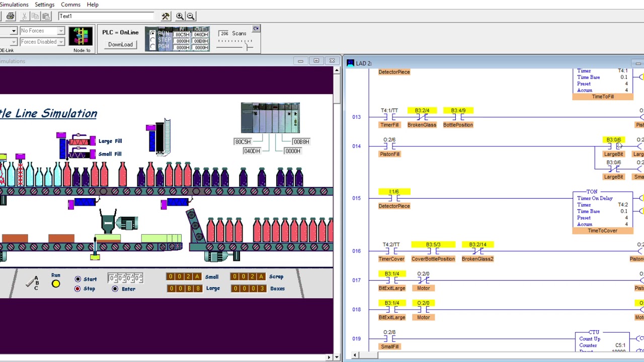
Task: Click the B3:2/14 BrokenGlass2 contact
Action: pyautogui.click(x=477, y=251)
